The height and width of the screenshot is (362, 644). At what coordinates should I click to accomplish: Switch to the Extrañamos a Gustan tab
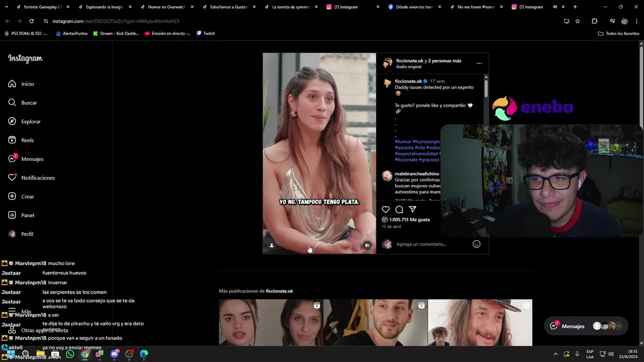click(228, 7)
